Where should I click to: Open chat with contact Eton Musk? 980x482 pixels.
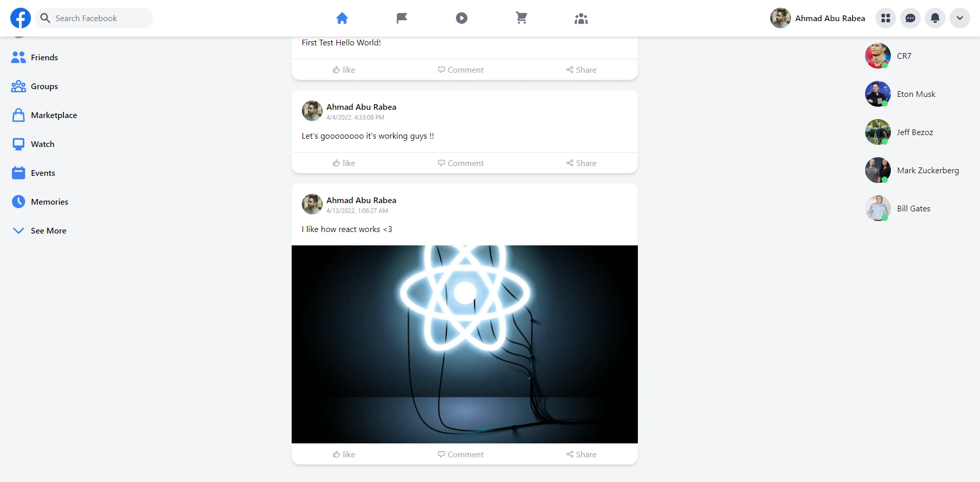(900, 94)
